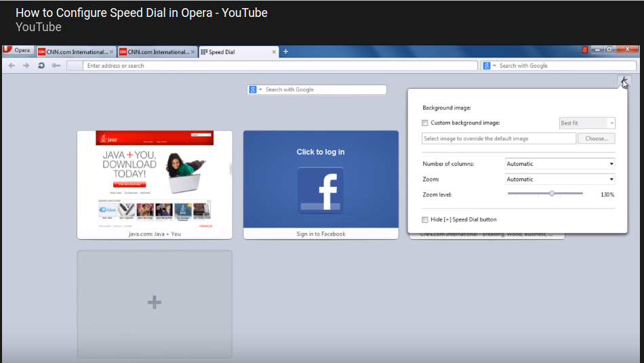This screenshot has width=644, height=363.
Task: Click the key-shaped password wand icon
Action: click(56, 66)
